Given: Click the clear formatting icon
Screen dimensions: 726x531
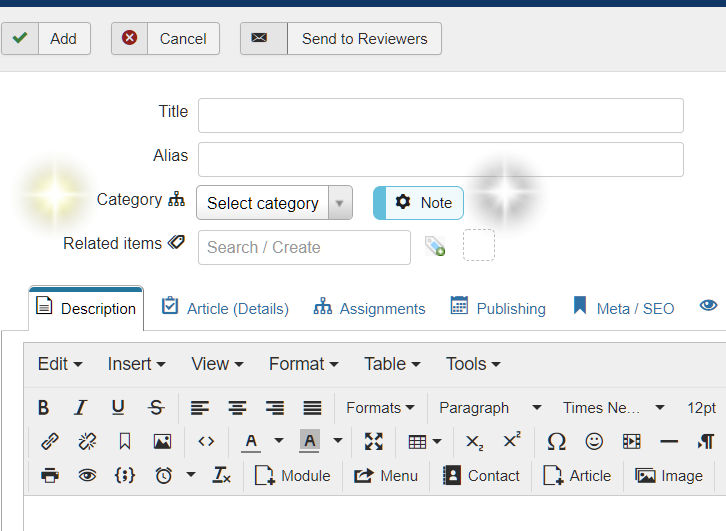Looking at the screenshot, I should [x=221, y=475].
